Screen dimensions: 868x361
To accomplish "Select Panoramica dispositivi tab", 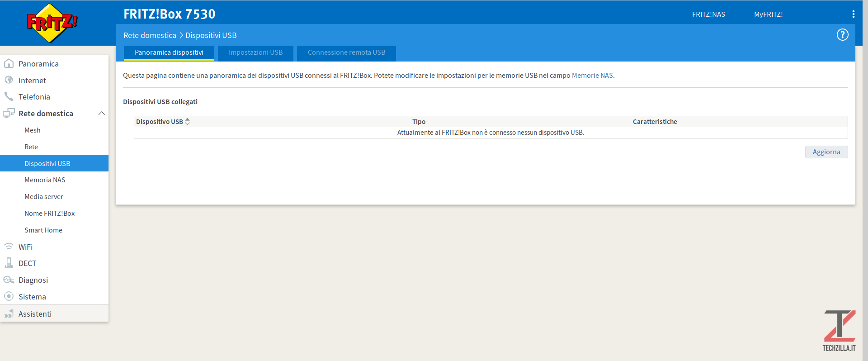I will coord(169,52).
